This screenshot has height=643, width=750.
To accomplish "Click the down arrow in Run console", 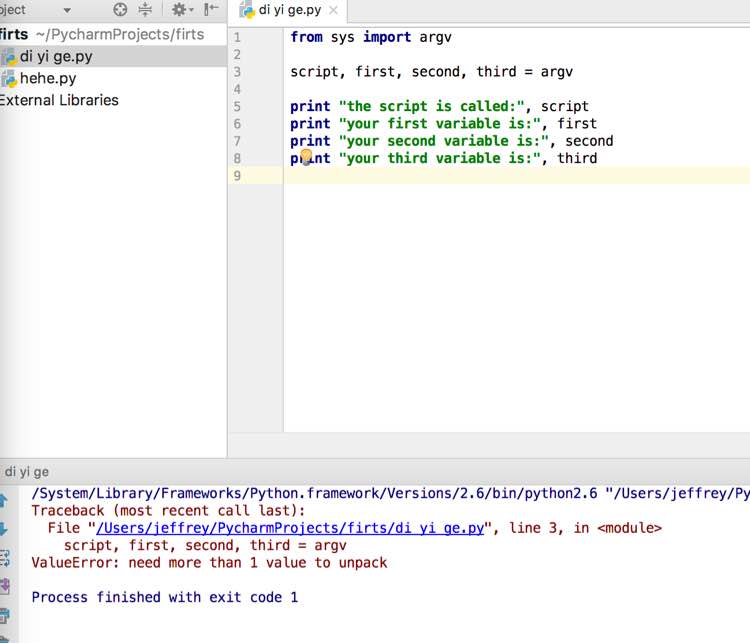I will click(4, 529).
